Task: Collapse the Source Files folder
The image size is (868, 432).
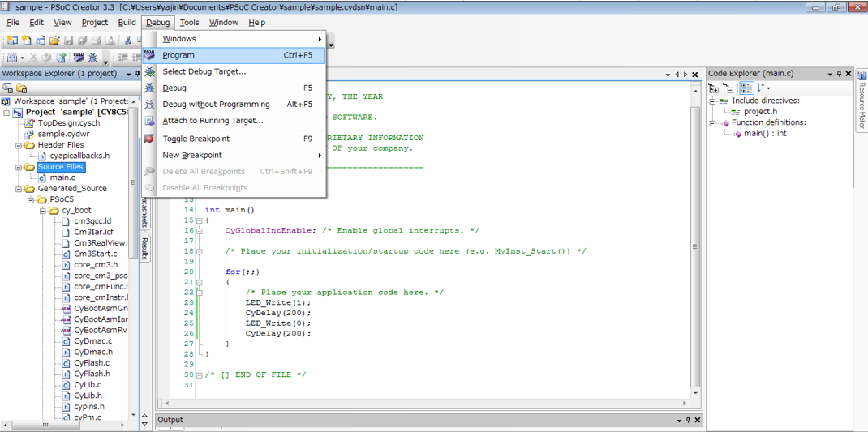Action: tap(18, 167)
